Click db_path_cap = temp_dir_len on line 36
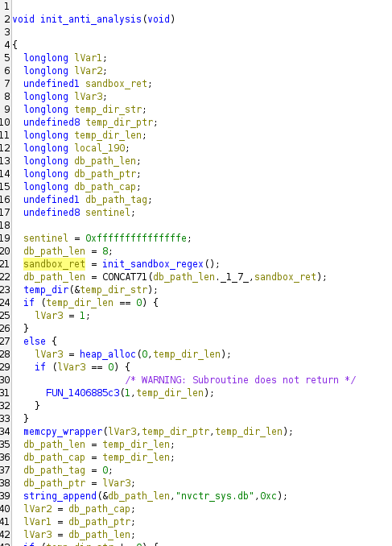392x546 pixels. click(99, 457)
